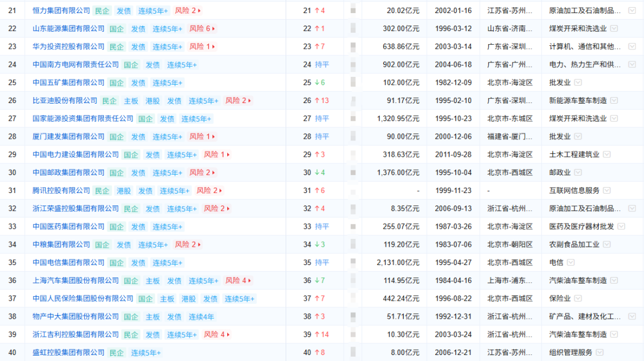Open dropdown next to 电信 industry
The width and height of the screenshot is (644, 361).
point(571,263)
